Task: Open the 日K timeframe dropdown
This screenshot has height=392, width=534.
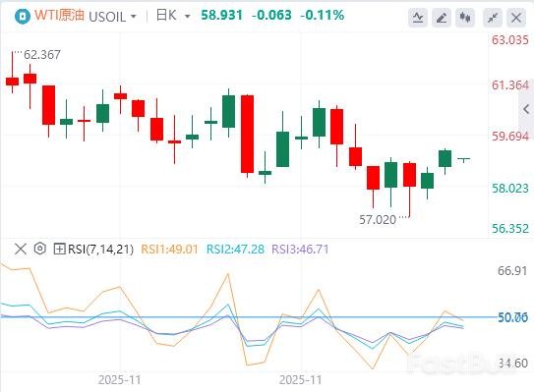Action: [173, 16]
